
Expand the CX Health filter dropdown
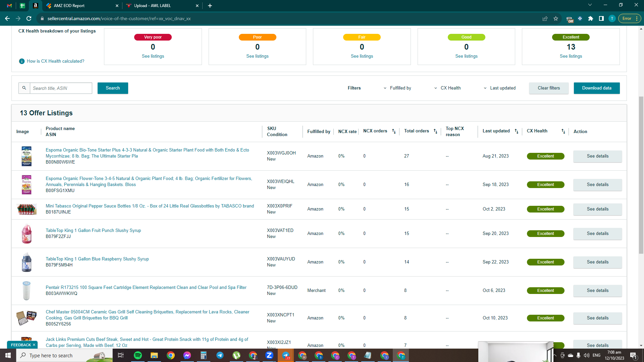pyautogui.click(x=447, y=88)
